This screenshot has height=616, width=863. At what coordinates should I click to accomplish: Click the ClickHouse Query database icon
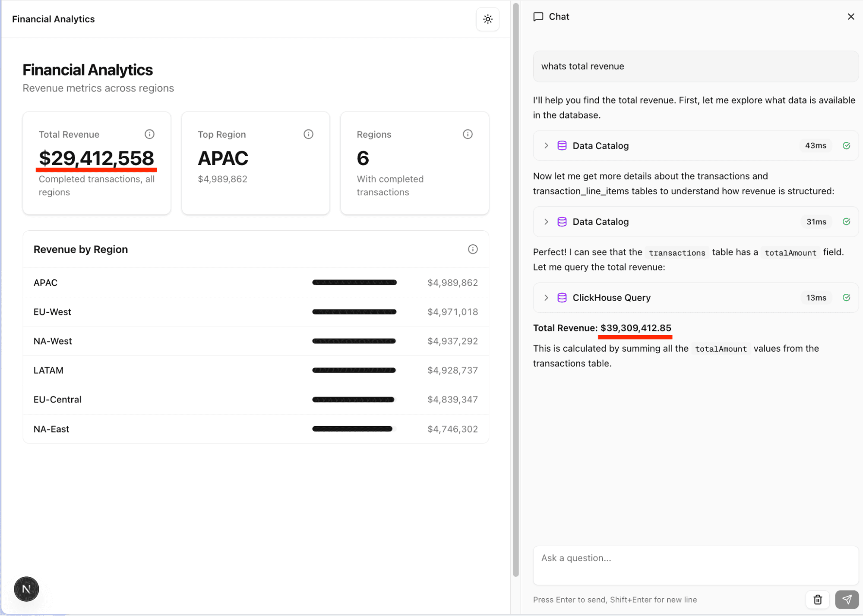562,298
